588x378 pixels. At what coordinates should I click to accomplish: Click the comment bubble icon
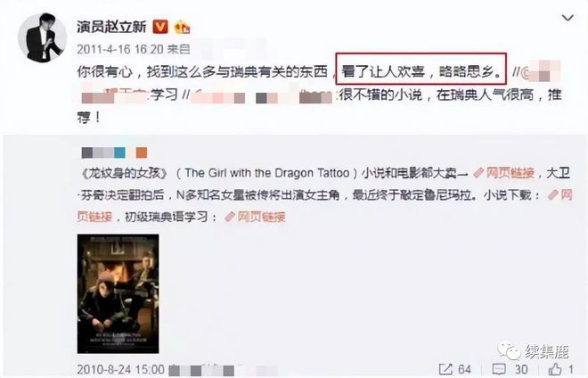[499, 369]
